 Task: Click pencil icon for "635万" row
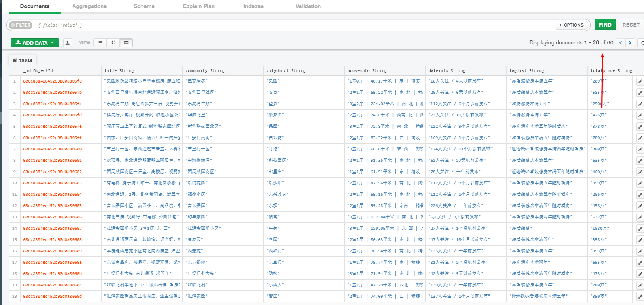tap(640, 161)
